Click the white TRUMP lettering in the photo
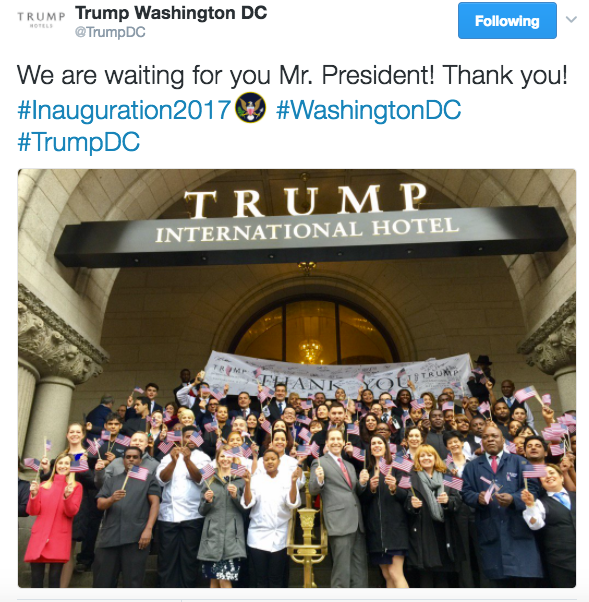Viewport: 589px width, 602px height. pyautogui.click(x=306, y=200)
